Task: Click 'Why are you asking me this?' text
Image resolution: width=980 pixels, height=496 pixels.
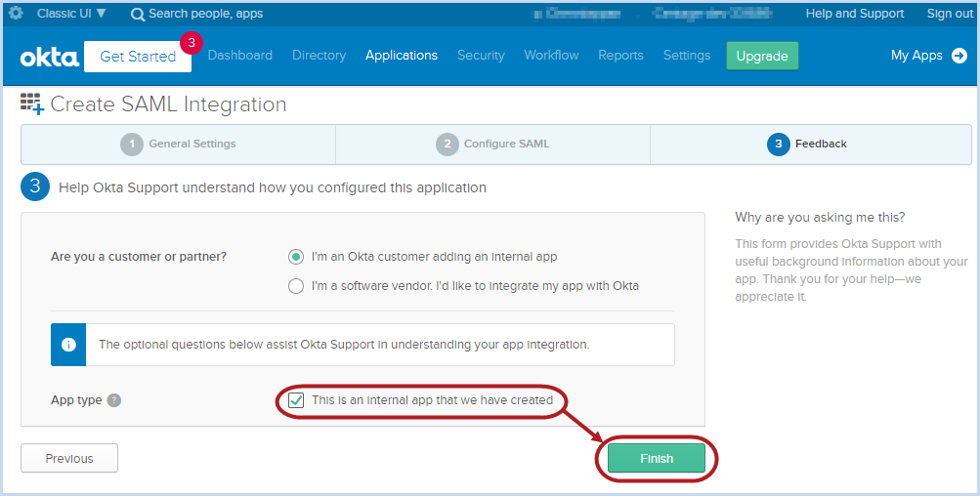Action: point(820,218)
